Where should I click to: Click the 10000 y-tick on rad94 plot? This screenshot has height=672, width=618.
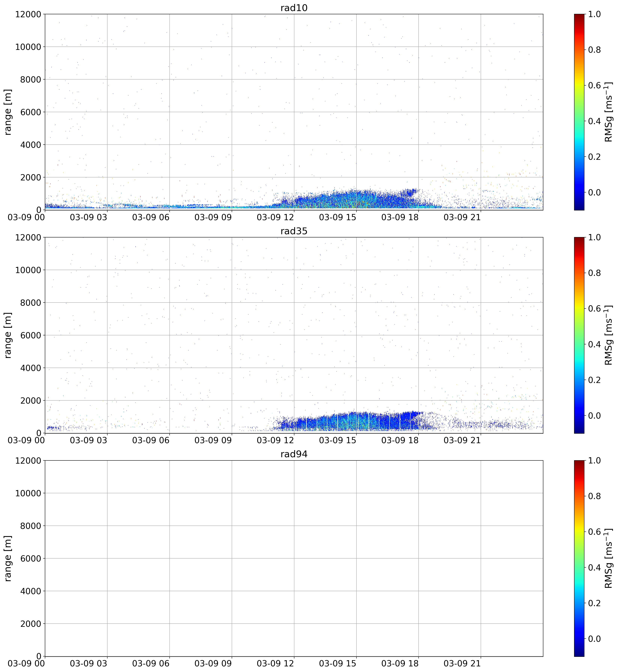(x=28, y=493)
